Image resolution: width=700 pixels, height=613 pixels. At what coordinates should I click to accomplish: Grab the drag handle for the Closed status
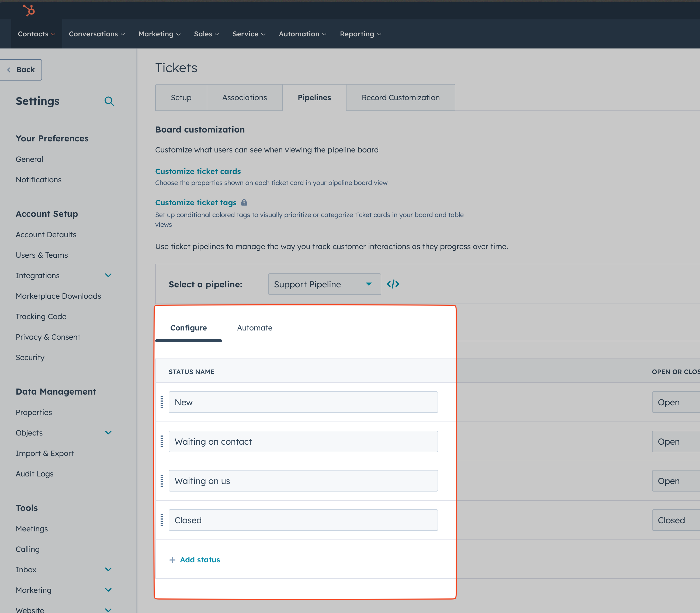[x=162, y=520]
